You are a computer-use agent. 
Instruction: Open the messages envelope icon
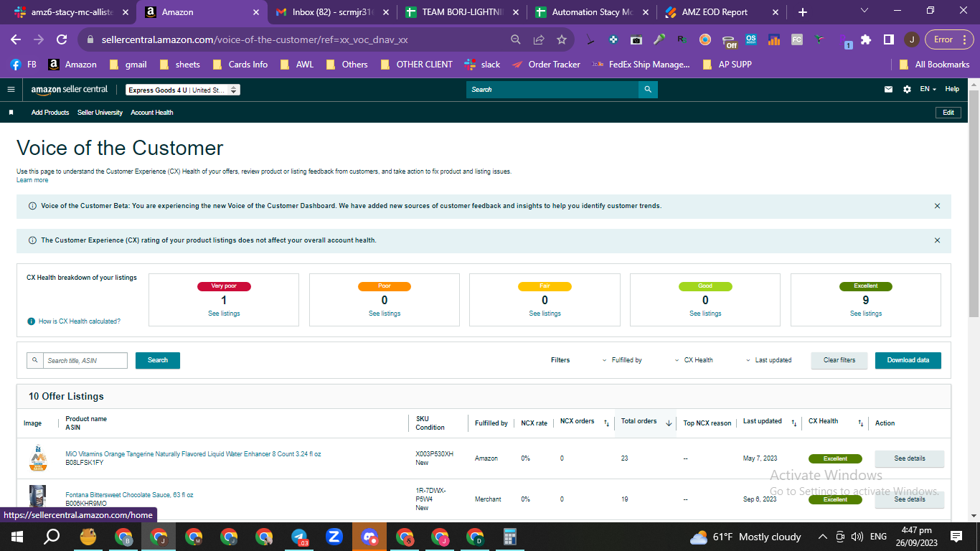[x=889, y=90]
